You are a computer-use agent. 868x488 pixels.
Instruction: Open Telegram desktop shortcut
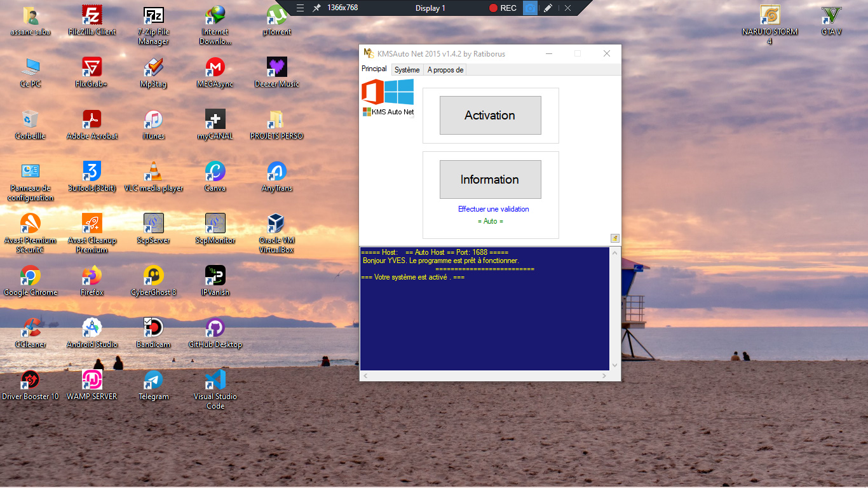pos(153,386)
